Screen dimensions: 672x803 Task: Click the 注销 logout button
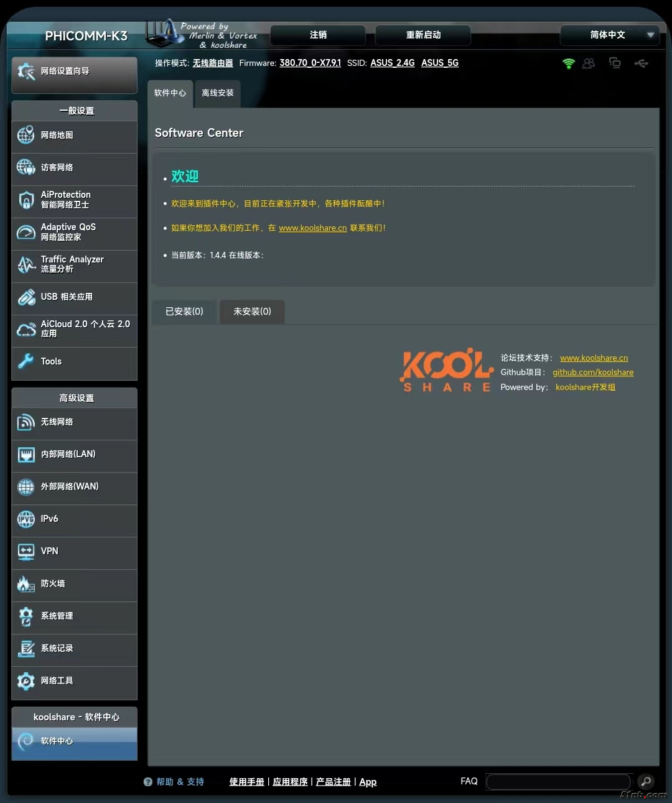[x=318, y=35]
